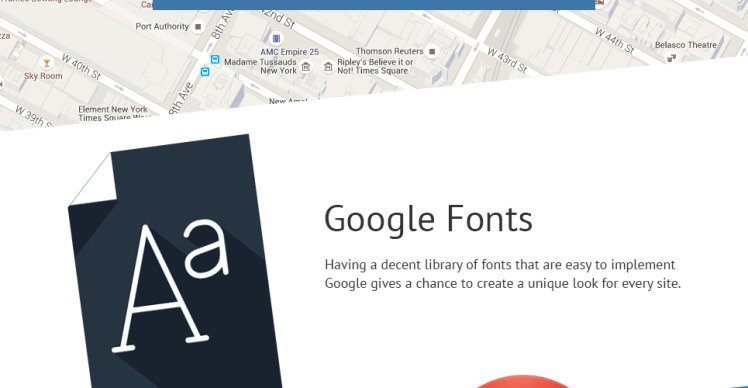
Task: Click the Element New York Times Square label
Action: pyautogui.click(x=114, y=113)
